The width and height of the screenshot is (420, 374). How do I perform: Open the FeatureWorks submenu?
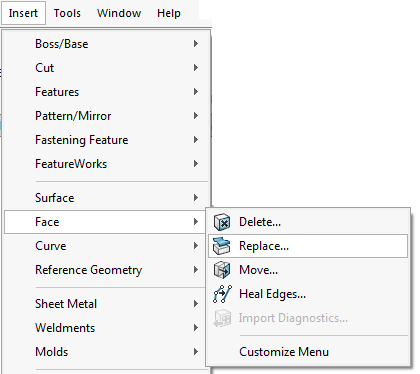[107, 164]
